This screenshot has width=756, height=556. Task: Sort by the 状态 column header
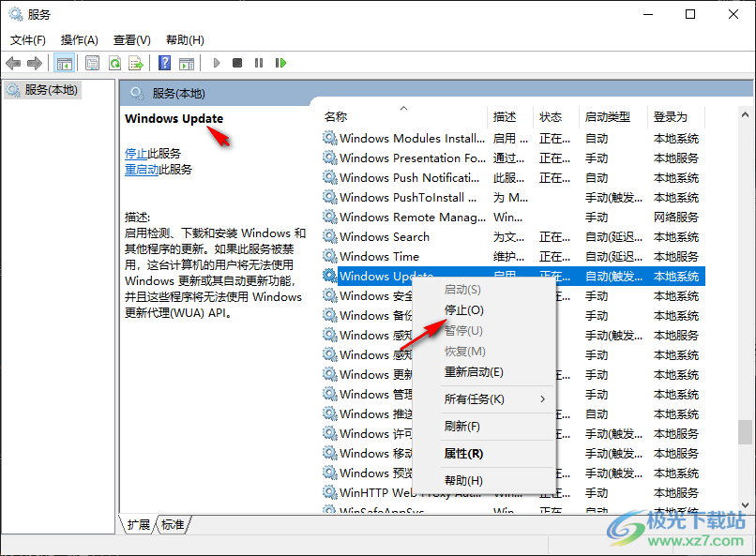click(x=556, y=116)
